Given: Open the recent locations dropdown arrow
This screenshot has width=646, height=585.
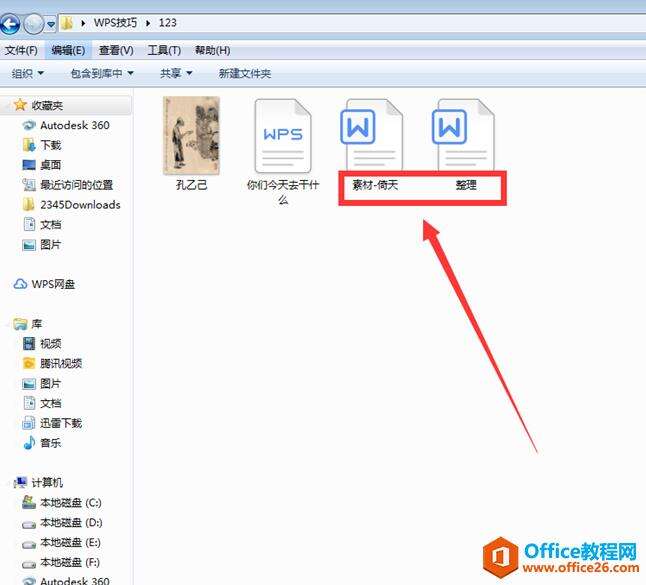Looking at the screenshot, I should point(51,24).
